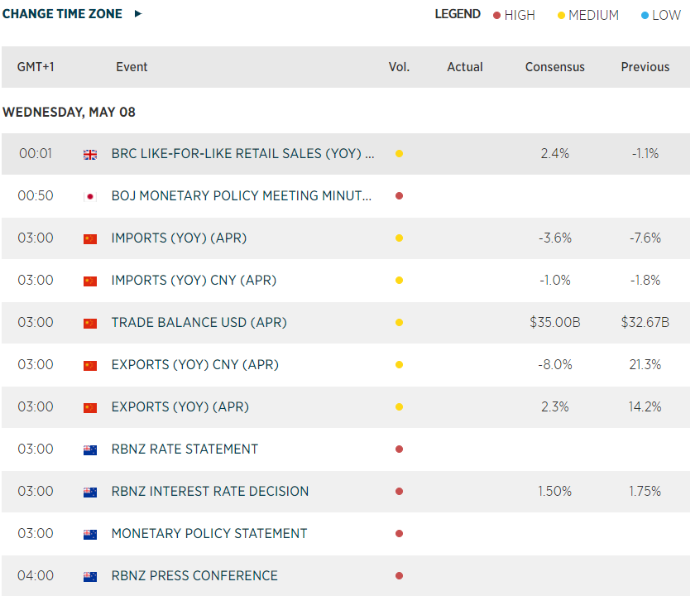
Task: Toggle the HIGH volatility legend filter
Action: coord(514,15)
